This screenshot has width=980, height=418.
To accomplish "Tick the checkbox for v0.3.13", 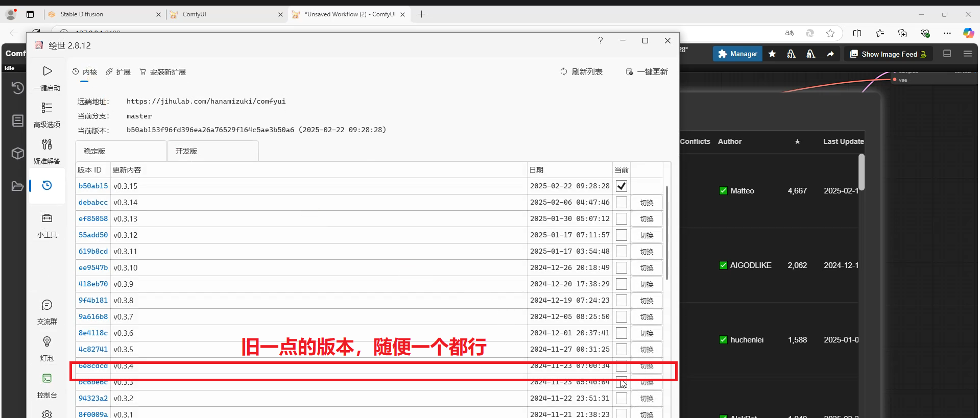I will click(x=622, y=219).
